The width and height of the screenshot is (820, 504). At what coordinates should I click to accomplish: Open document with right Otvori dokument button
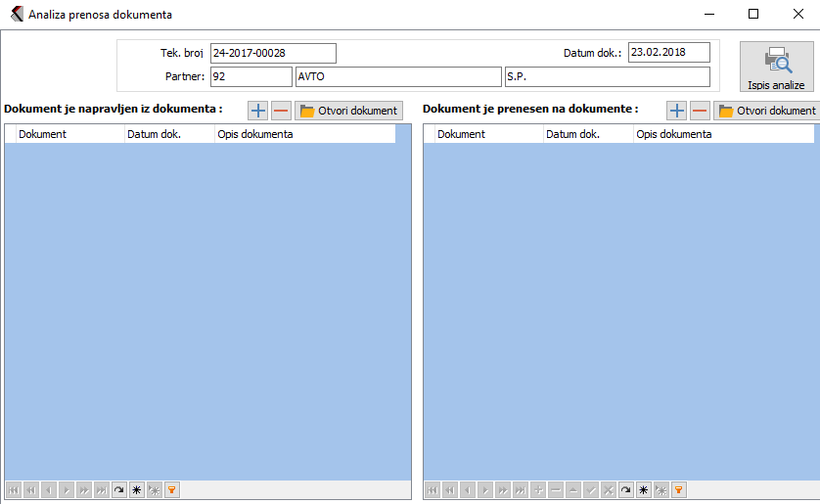click(768, 111)
